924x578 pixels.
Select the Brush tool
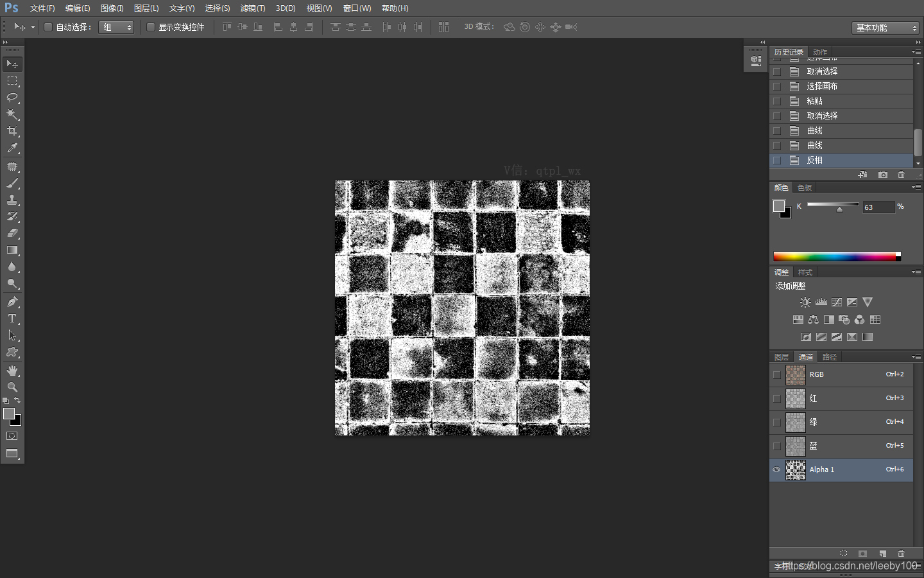tap(12, 183)
